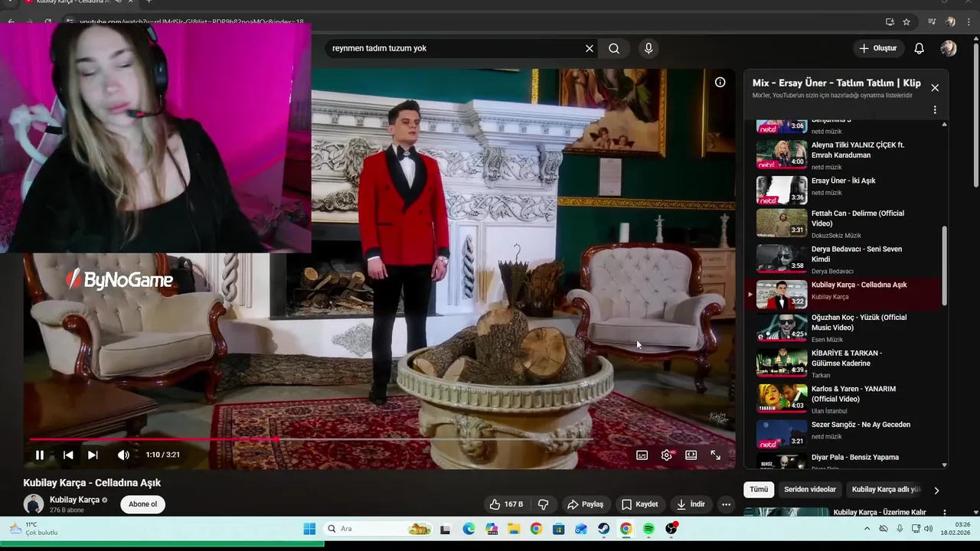Screen dimensions: 980x551
Task: Switch to theater mode view
Action: click(x=691, y=455)
